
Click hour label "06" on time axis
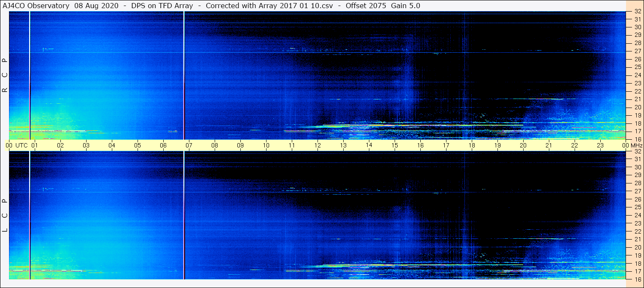[164, 145]
